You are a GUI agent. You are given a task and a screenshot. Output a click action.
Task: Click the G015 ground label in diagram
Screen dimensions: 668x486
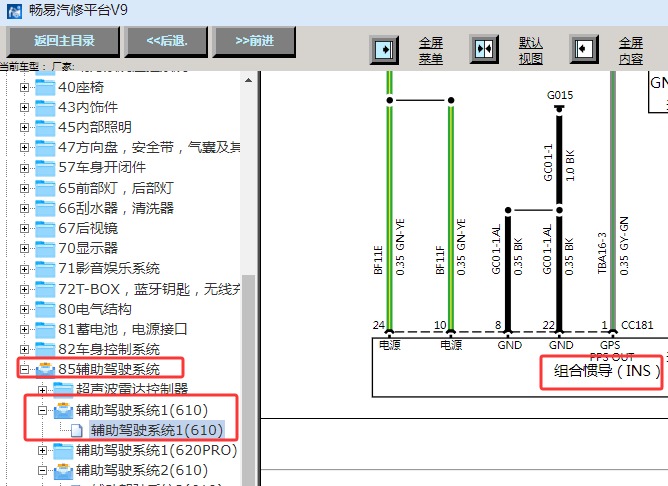(x=560, y=95)
